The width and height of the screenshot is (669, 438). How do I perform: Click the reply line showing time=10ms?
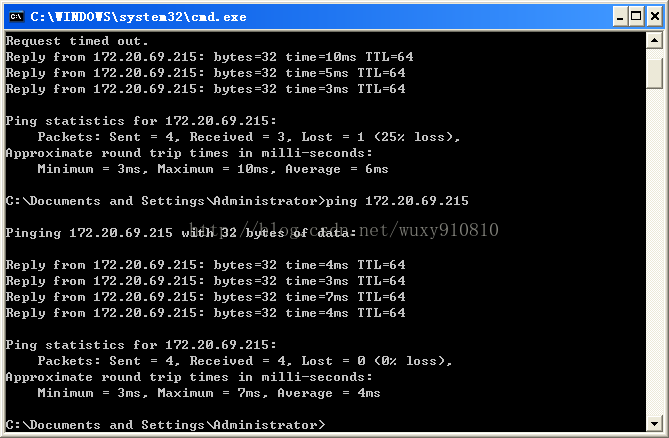coord(205,57)
